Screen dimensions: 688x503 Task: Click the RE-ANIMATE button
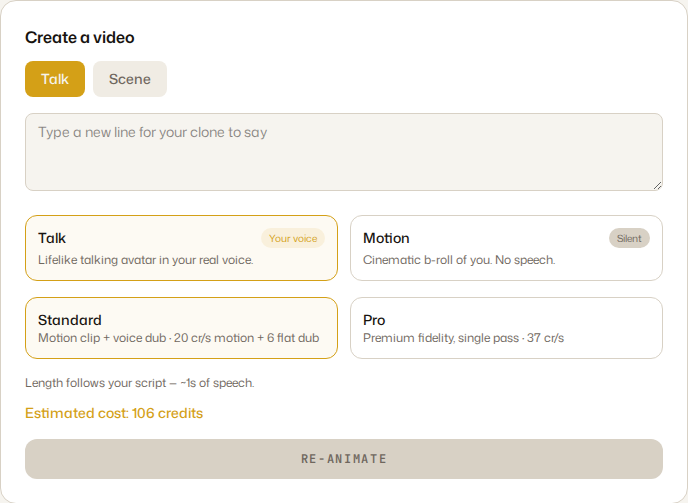[344, 459]
